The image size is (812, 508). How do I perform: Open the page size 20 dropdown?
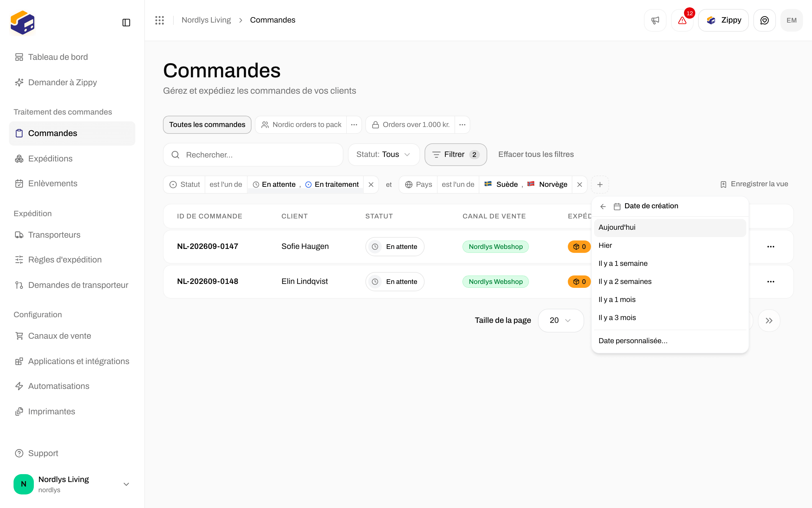(x=561, y=321)
